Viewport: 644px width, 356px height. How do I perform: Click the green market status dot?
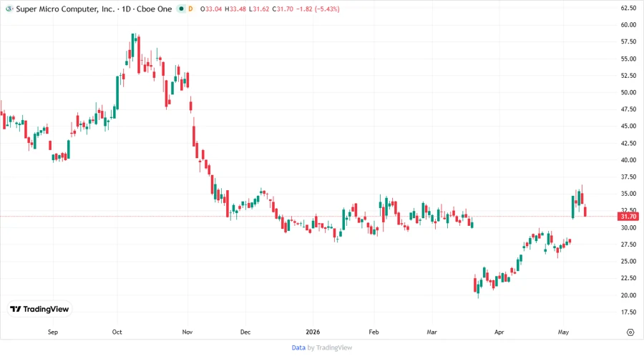(x=181, y=9)
